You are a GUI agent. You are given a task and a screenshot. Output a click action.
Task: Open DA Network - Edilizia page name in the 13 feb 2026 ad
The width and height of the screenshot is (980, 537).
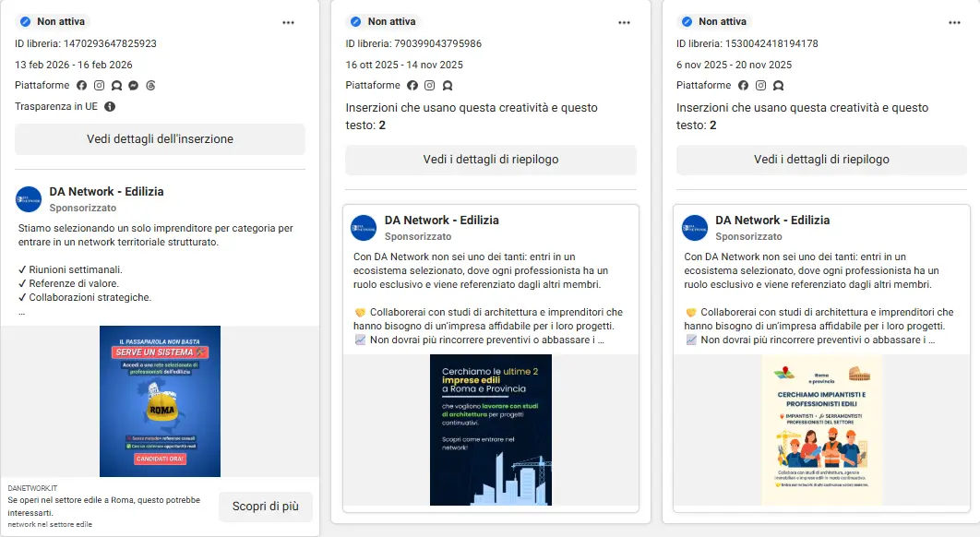pos(106,192)
